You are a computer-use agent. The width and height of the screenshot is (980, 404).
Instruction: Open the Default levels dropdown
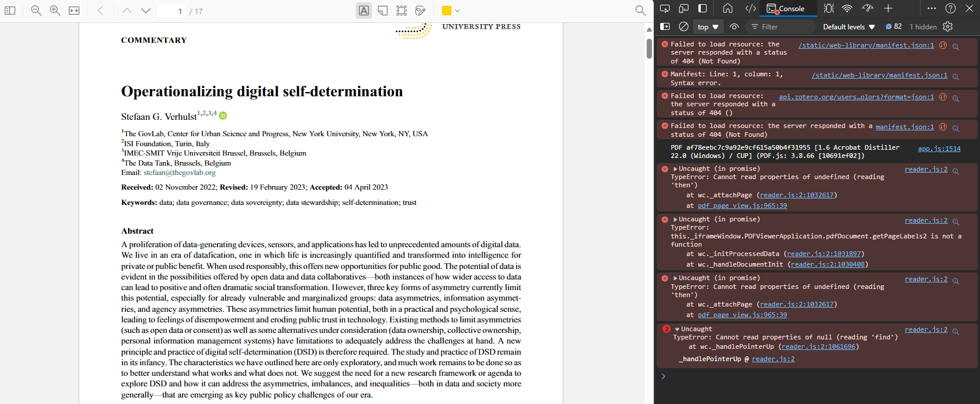pos(849,26)
